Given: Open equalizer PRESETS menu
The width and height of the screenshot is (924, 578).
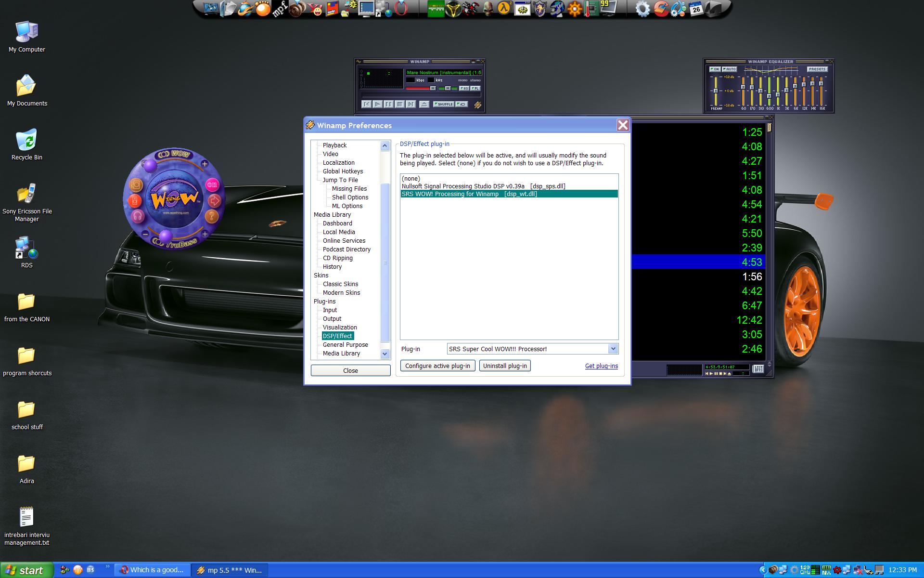Looking at the screenshot, I should click(817, 69).
